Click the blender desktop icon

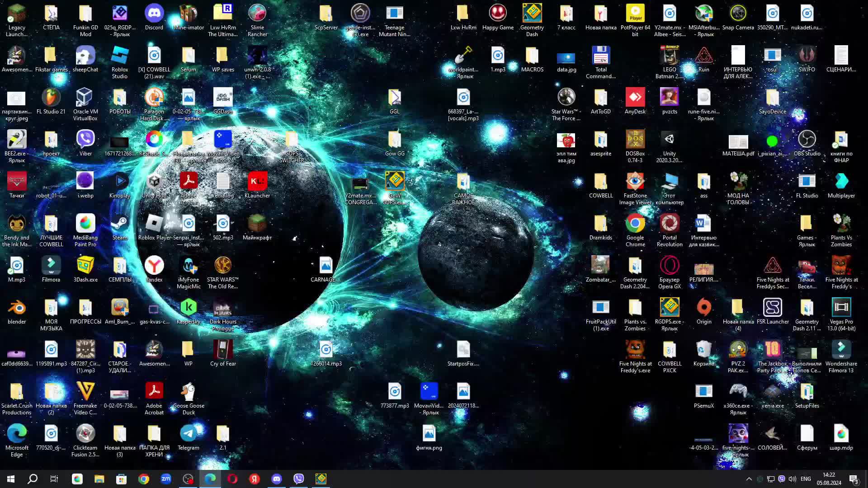17,308
